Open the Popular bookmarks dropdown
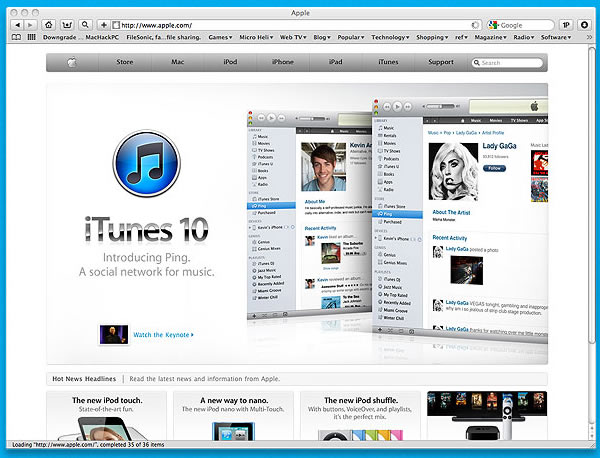Screen dimensions: 600x458 click(351, 37)
